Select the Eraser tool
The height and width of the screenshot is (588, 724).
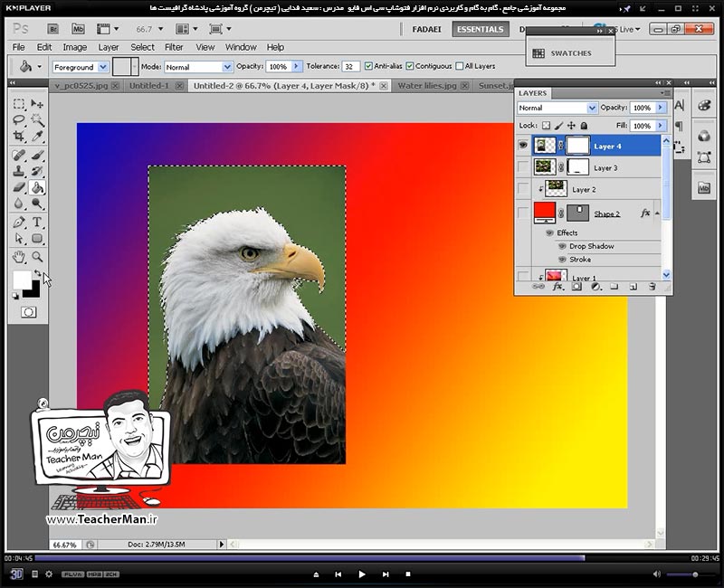[x=19, y=187]
